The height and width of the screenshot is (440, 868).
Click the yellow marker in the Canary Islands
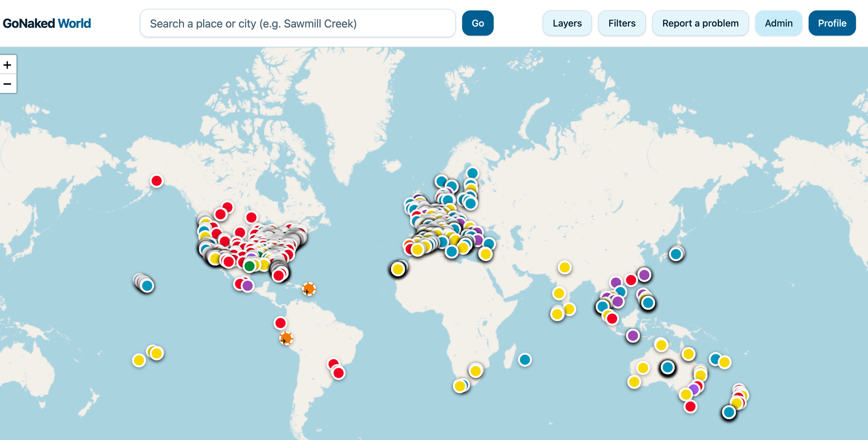coord(398,269)
